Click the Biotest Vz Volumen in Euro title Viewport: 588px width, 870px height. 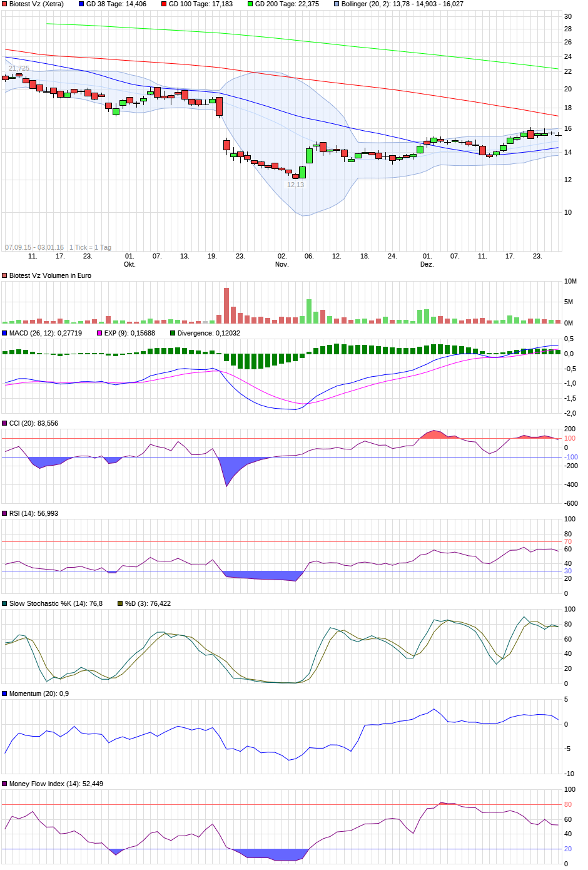coord(50,276)
